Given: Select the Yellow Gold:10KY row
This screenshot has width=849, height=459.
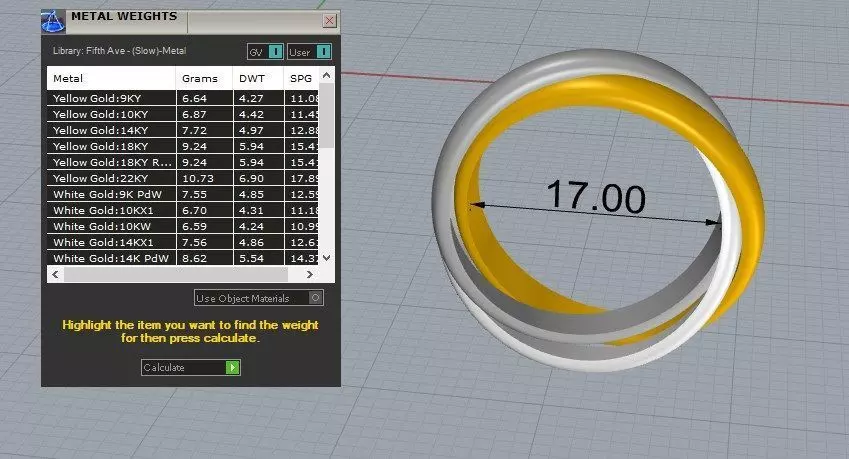Looking at the screenshot, I should [183, 114].
